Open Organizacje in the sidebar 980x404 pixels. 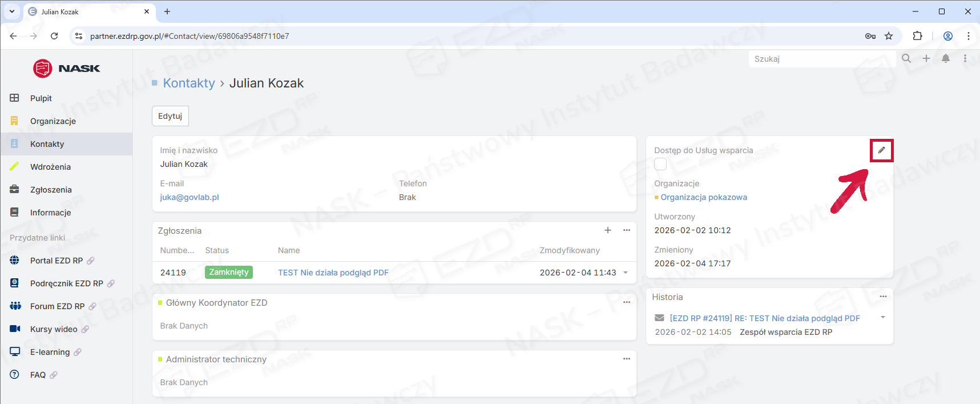pos(53,121)
